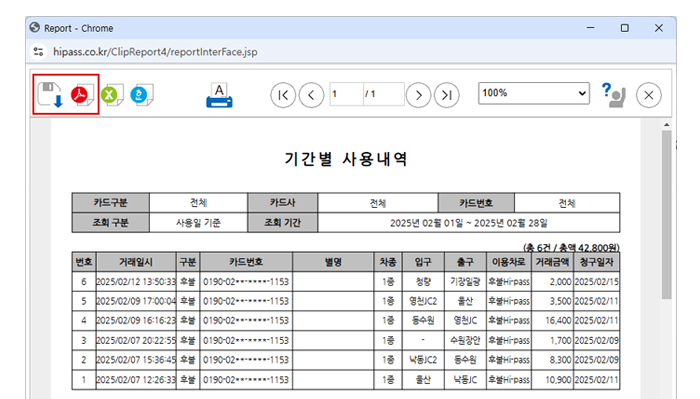
Task: Maximize the Report Chrome window
Action: [625, 28]
